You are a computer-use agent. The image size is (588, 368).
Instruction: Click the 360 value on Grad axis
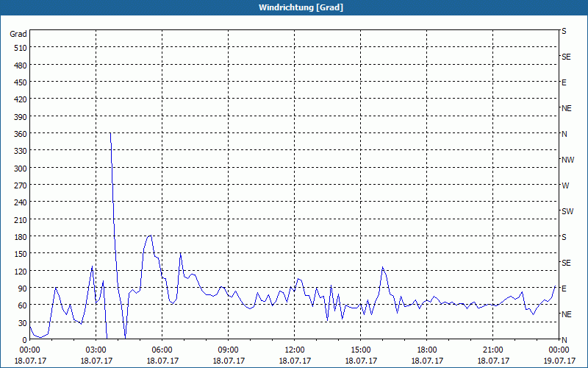21,134
